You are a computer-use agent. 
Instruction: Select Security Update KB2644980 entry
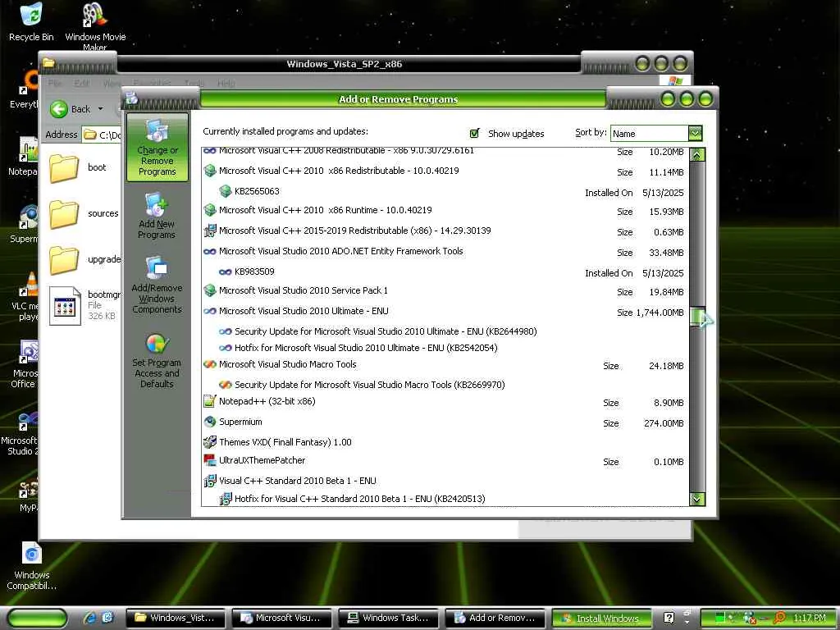click(386, 331)
